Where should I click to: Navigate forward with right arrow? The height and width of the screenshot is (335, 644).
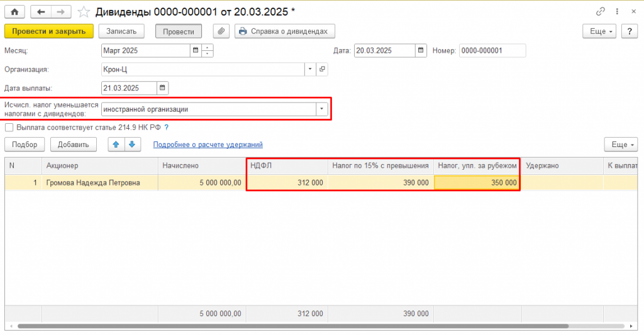point(61,12)
